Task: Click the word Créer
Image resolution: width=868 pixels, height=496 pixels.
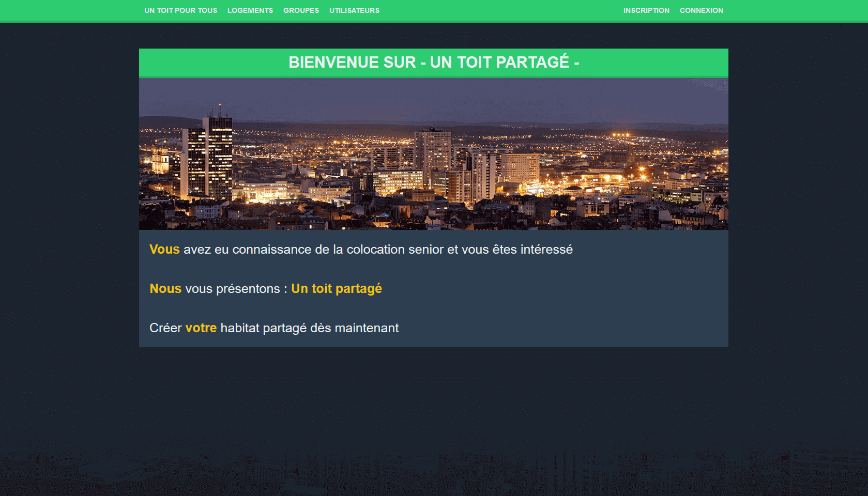Action: point(165,328)
